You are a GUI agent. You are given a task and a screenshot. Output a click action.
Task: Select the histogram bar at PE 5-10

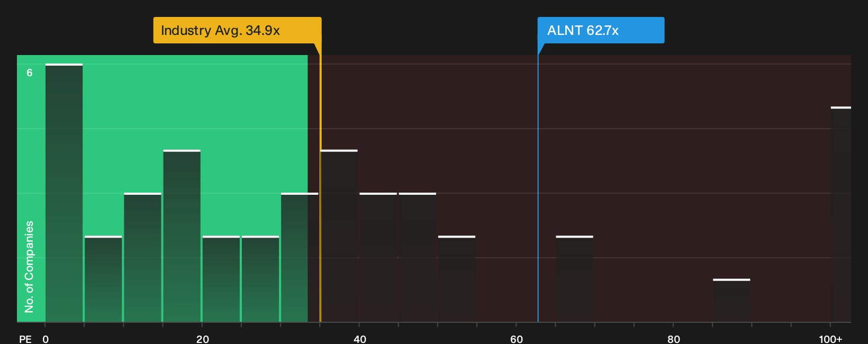[103, 279]
